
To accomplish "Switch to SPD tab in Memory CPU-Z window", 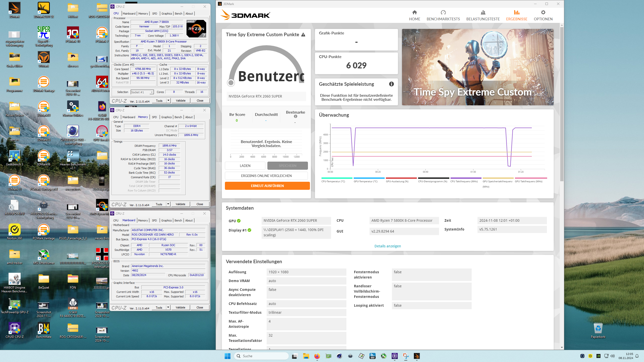I will click(154, 117).
